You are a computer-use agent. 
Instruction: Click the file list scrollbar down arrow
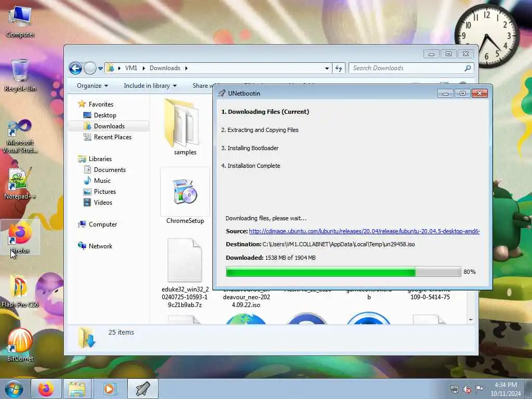coord(471,320)
